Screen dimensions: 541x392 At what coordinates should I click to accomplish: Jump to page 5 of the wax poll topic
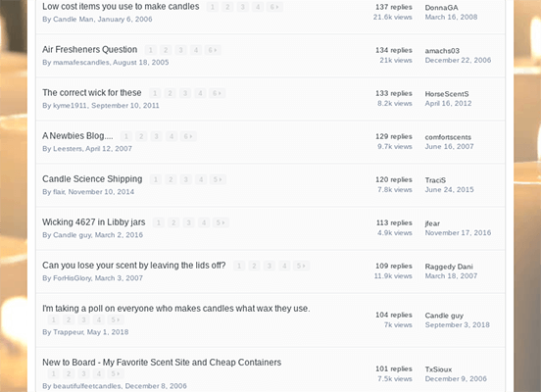pyautogui.click(x=116, y=319)
